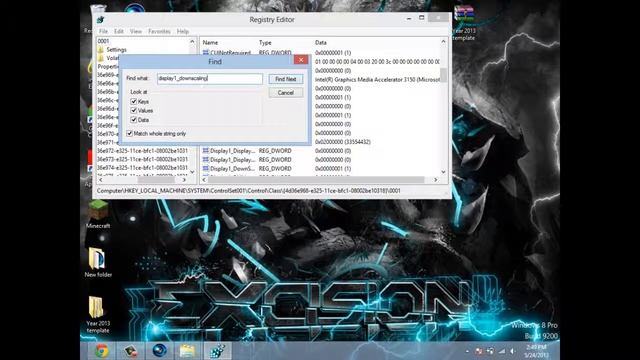The image size is (640, 360).
Task: Click the tree pane scroll left arrow
Action: [x=100, y=180]
